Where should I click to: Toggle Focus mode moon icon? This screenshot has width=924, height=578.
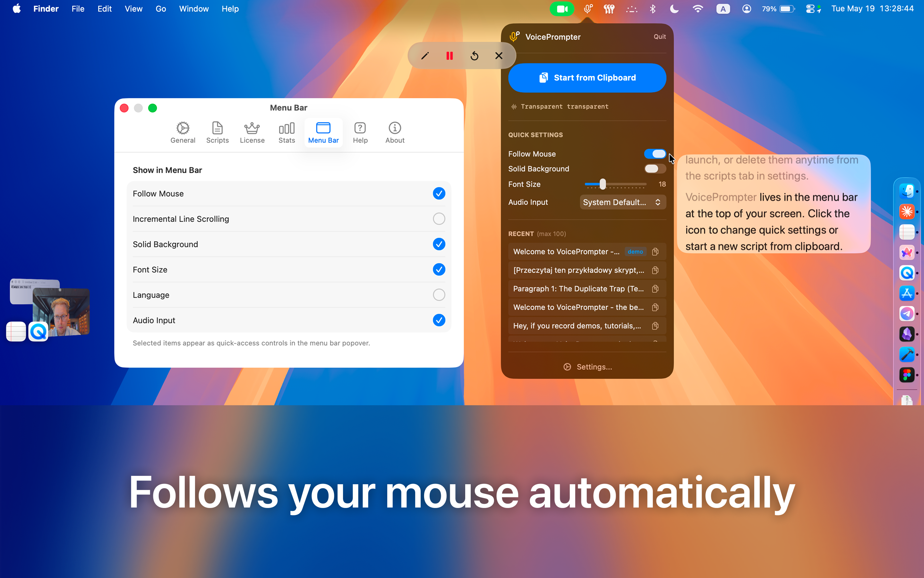click(674, 9)
